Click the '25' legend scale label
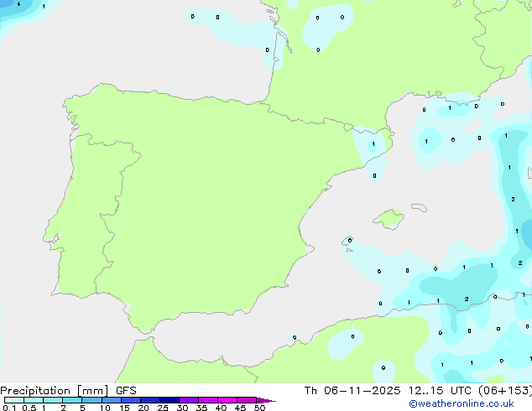The width and height of the screenshot is (532, 411). (x=163, y=408)
